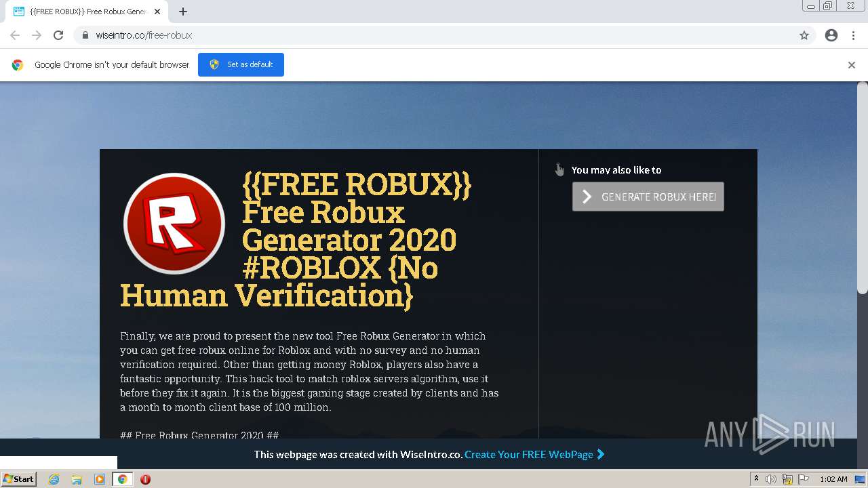Open File Explorer folder taskbar icon
The height and width of the screenshot is (488, 868).
(77, 479)
